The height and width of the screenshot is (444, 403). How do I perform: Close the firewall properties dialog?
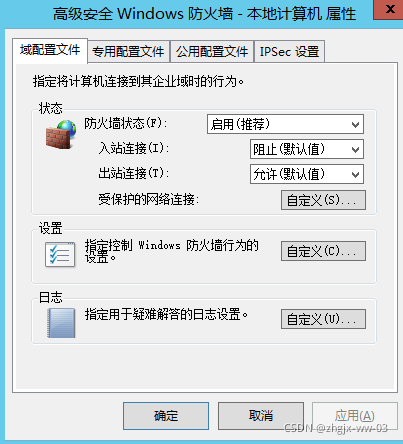tap(389, 9)
